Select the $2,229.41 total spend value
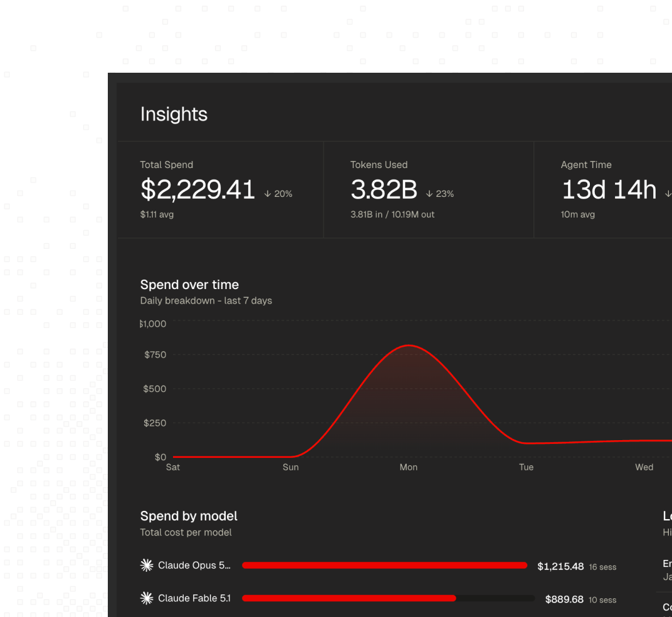The height and width of the screenshot is (617, 672). click(197, 189)
